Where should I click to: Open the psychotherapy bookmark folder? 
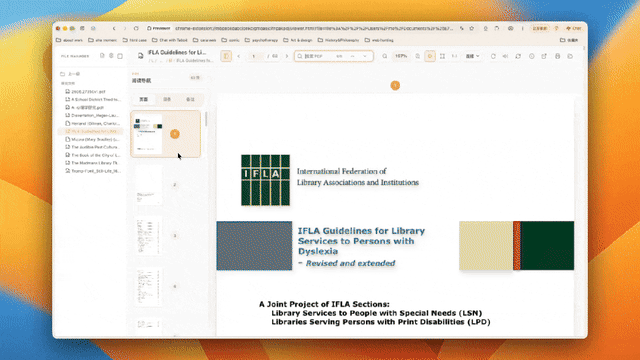click(261, 40)
